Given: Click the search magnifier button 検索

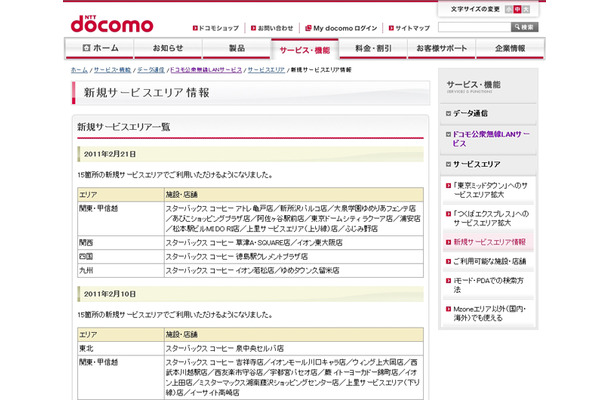Looking at the screenshot, I should [523, 27].
